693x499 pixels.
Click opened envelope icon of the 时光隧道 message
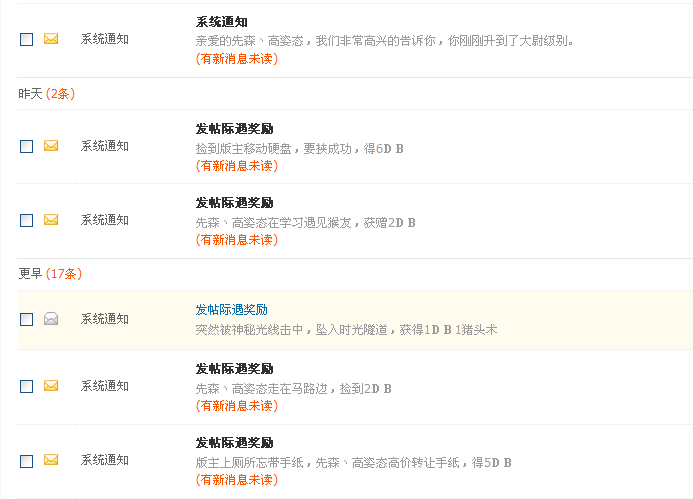click(x=51, y=319)
